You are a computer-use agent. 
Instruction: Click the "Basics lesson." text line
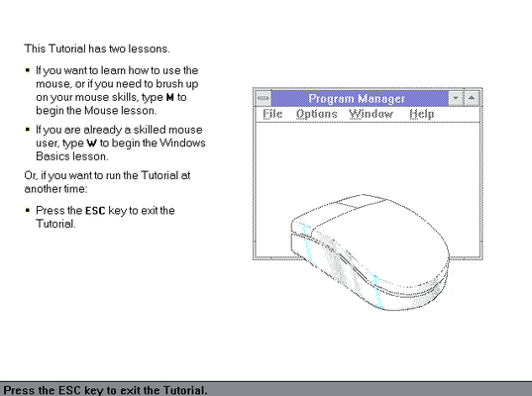tap(72, 156)
